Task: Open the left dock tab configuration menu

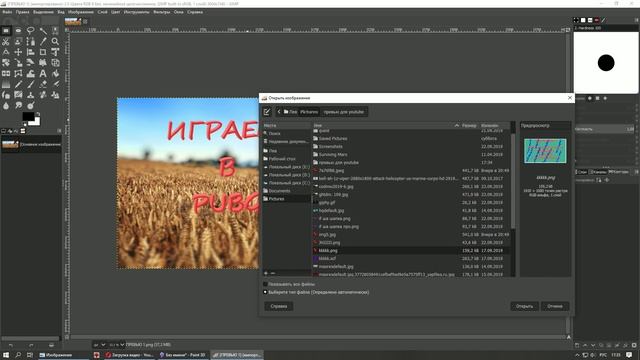Action: (x=59, y=131)
